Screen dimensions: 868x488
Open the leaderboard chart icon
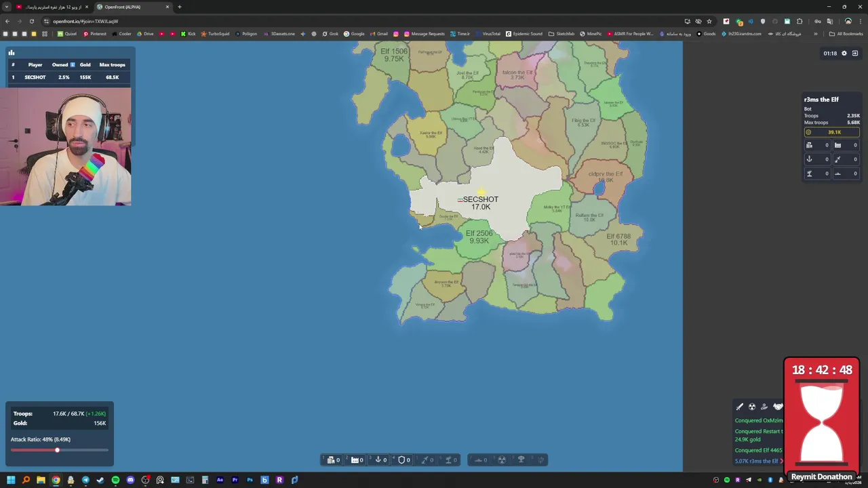pyautogui.click(x=12, y=53)
